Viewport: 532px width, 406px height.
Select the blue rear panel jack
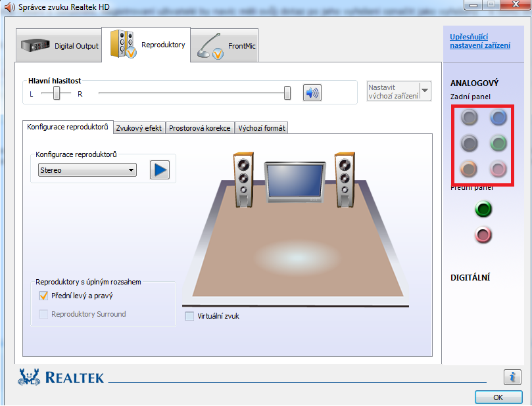pyautogui.click(x=498, y=117)
